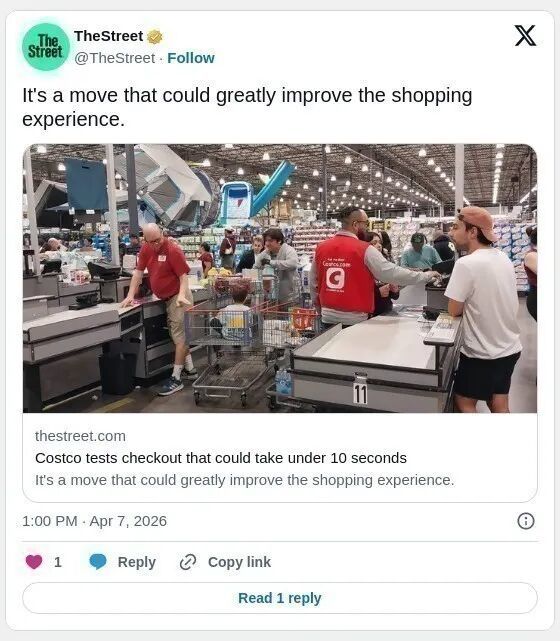The width and height of the screenshot is (560, 641).
Task: Click the article headline about Costco checkout
Action: click(x=221, y=458)
